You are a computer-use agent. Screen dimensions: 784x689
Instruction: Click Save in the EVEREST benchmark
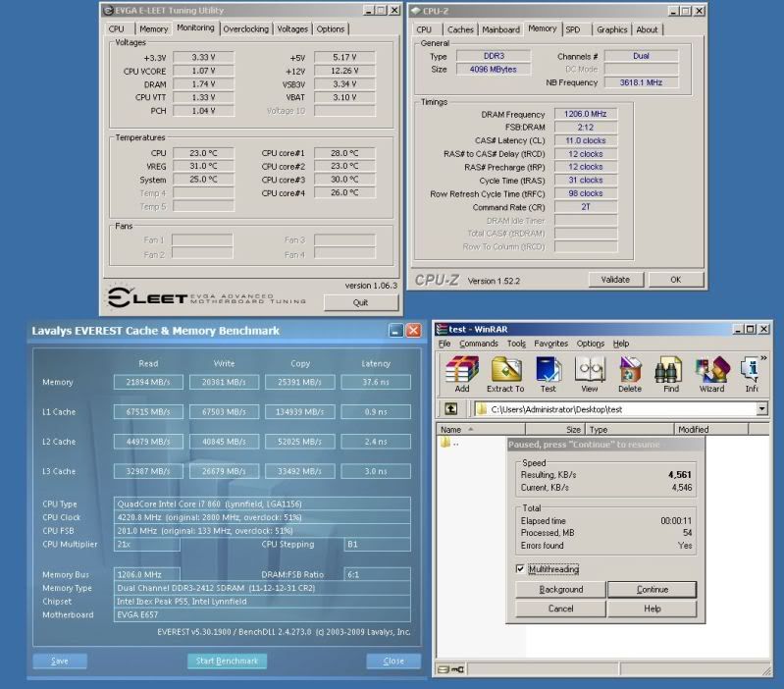60,661
